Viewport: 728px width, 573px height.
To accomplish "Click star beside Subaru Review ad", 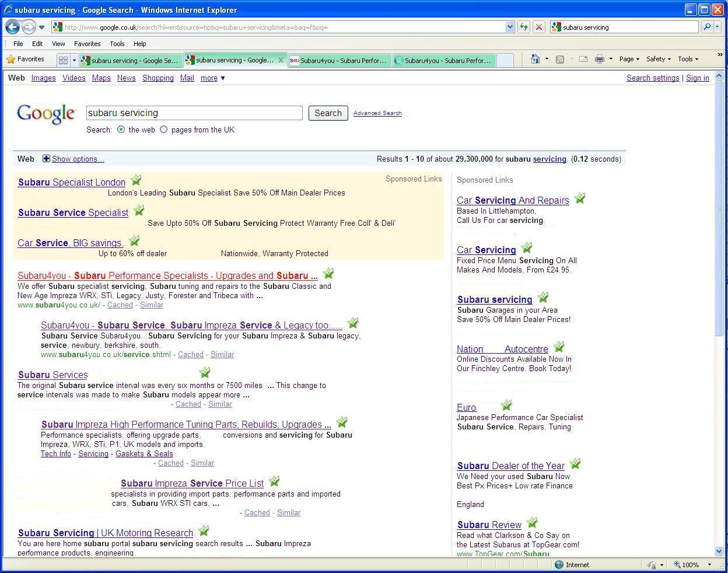I will coord(532,522).
